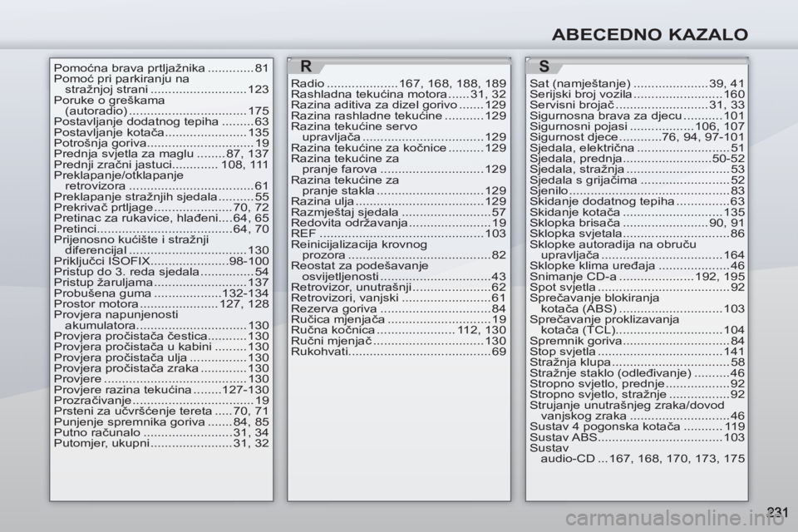
Task: Click the "Snimanje CD-a" entry
Action: pos(638,277)
